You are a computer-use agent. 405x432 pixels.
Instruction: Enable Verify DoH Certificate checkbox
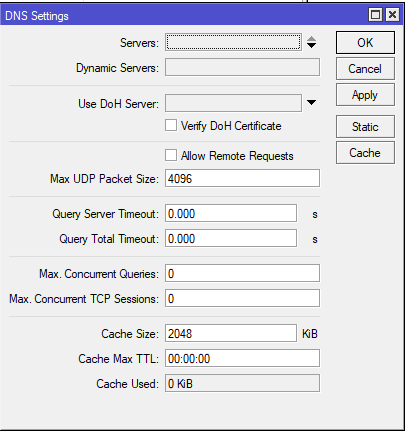coord(171,126)
